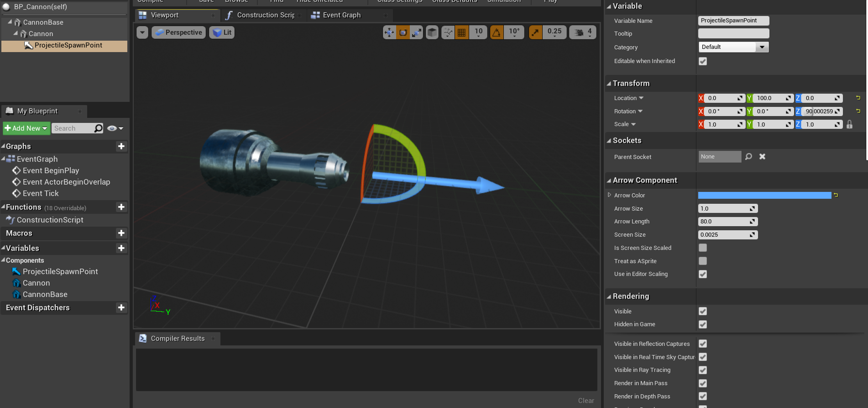
Task: Select the Translate (move) gizmo tool
Action: 389,32
